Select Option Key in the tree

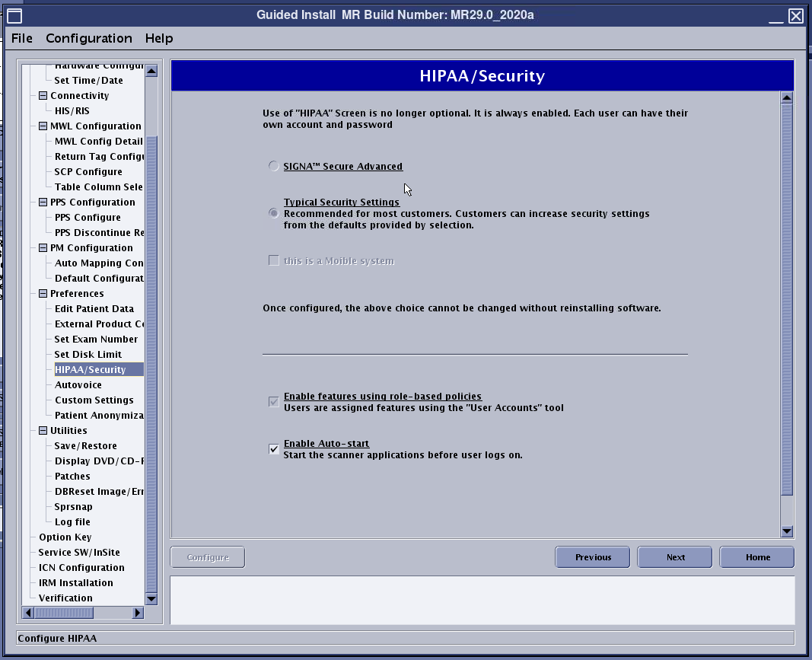[x=65, y=537]
